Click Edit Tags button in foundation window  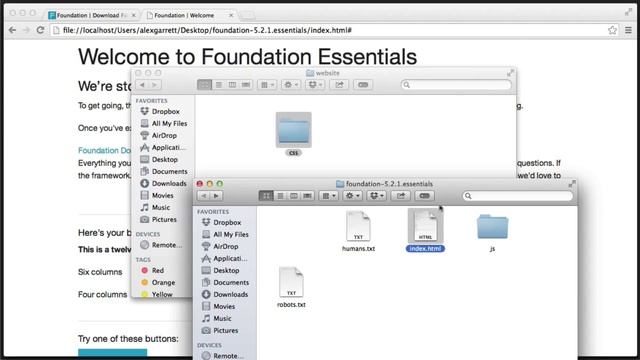coord(424,196)
